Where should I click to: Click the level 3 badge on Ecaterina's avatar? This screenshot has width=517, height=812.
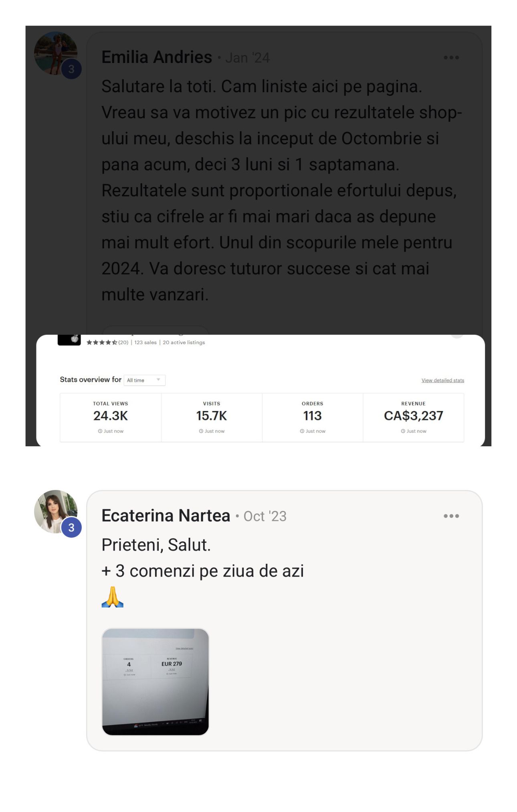pyautogui.click(x=71, y=527)
